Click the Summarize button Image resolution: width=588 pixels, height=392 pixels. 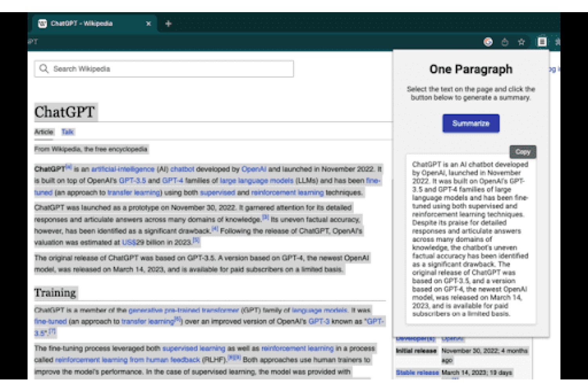pos(471,123)
